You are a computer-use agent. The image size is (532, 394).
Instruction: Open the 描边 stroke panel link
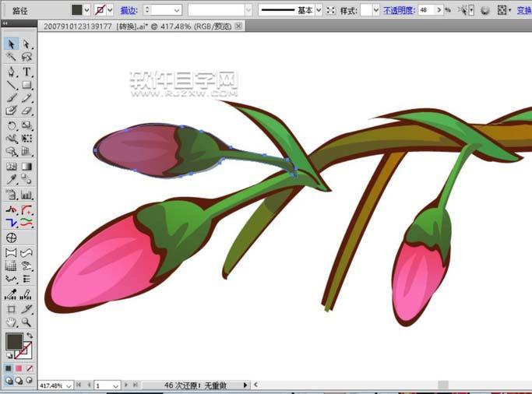point(129,10)
